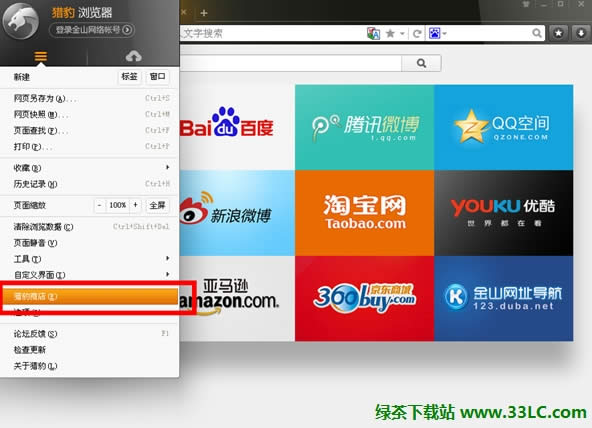Open the QQ空间 tile
Viewport: 592px width, 428px height.
coord(503,127)
